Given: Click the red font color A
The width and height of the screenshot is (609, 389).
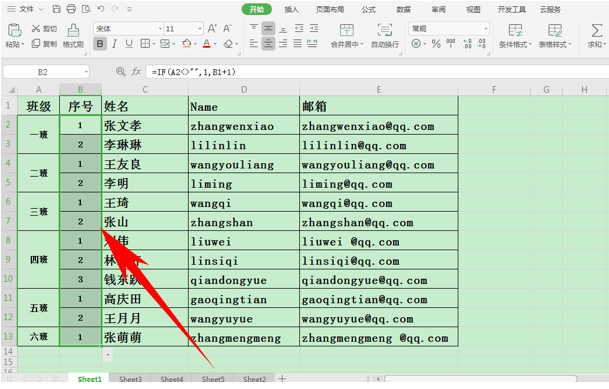Looking at the screenshot, I should 207,44.
